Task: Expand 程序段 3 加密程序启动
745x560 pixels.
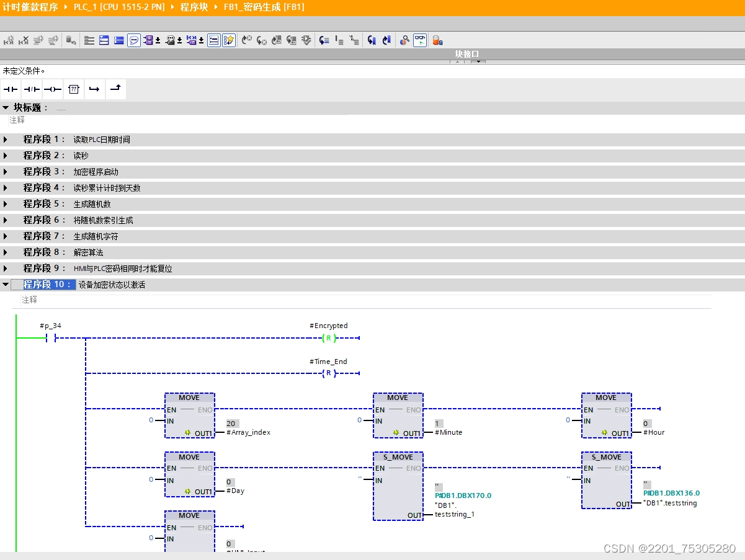Action: point(6,172)
